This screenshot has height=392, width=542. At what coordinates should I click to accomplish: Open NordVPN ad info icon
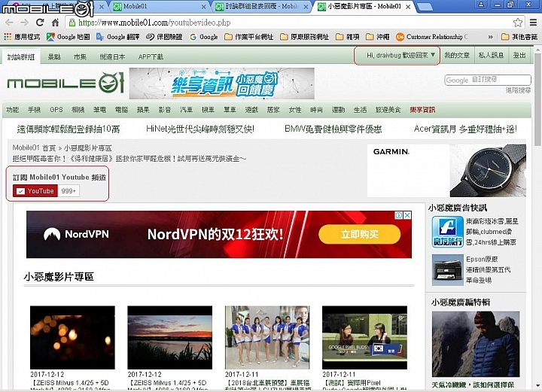pos(399,215)
